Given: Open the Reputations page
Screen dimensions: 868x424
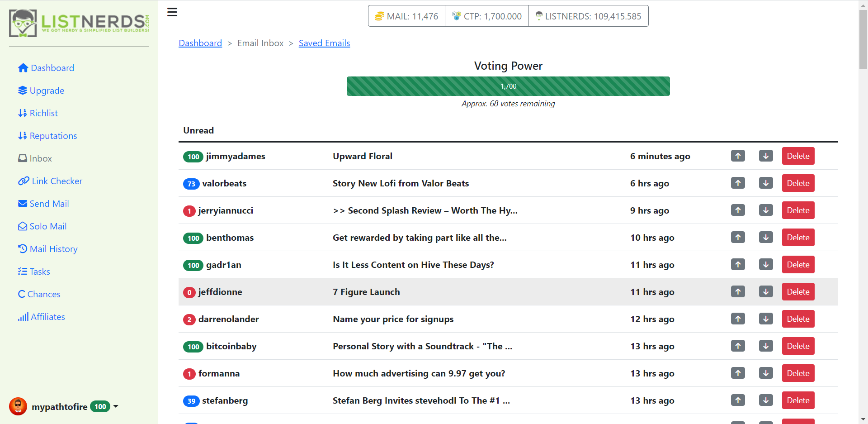Looking at the screenshot, I should 47,136.
